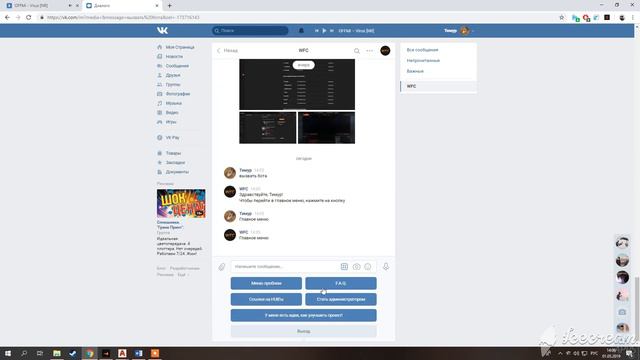Open the 'Шок цены' advertisement image
The height and width of the screenshot is (360, 640).
tap(181, 203)
